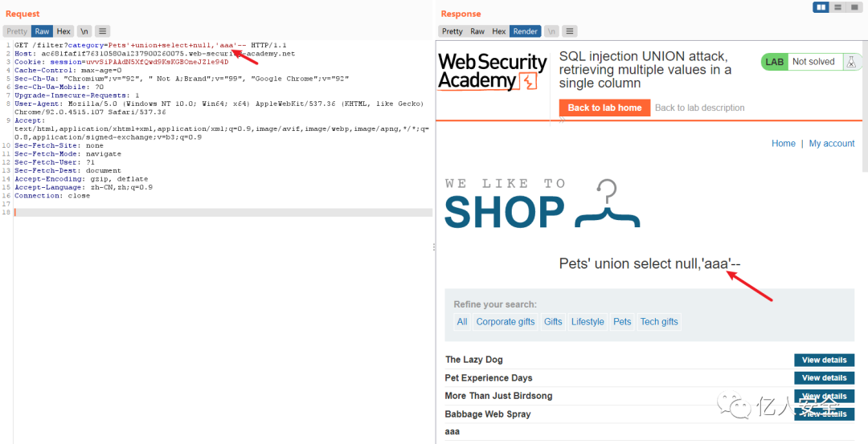Click the Request panel title
The image size is (868, 444).
[23, 14]
